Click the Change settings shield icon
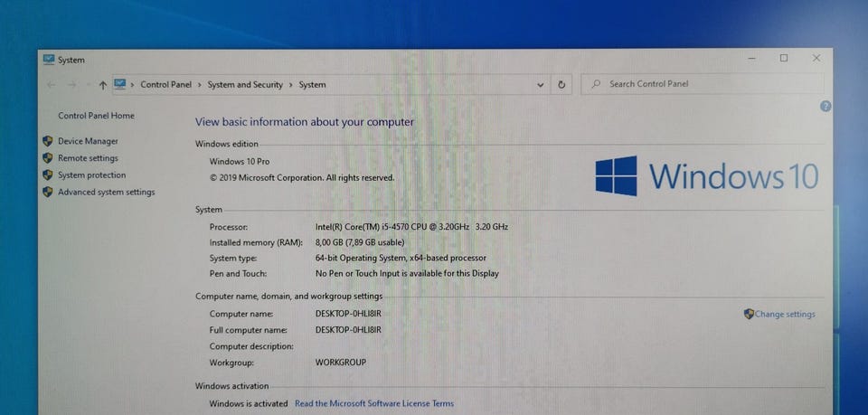Screen dimensions: 868x415 (x=749, y=314)
